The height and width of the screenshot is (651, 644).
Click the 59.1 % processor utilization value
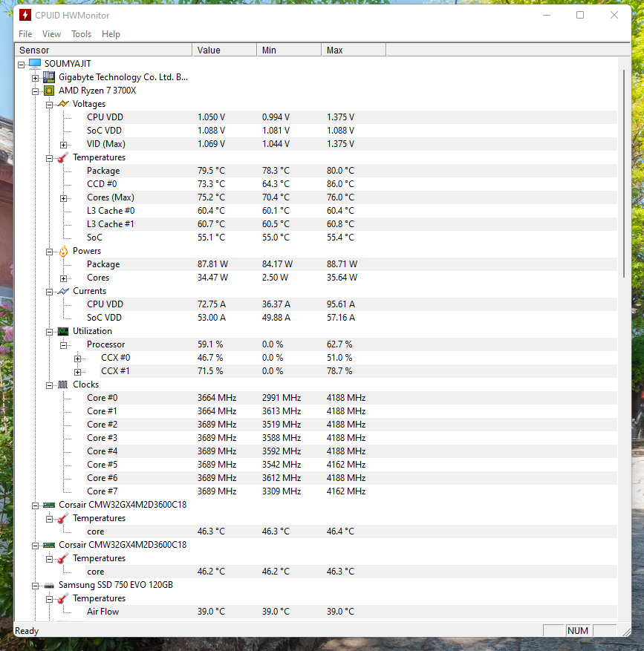coord(210,344)
